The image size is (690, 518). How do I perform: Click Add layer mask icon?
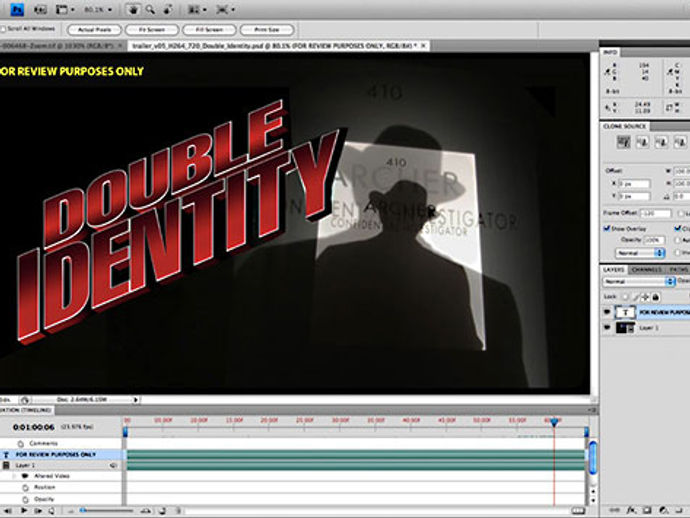(647, 511)
